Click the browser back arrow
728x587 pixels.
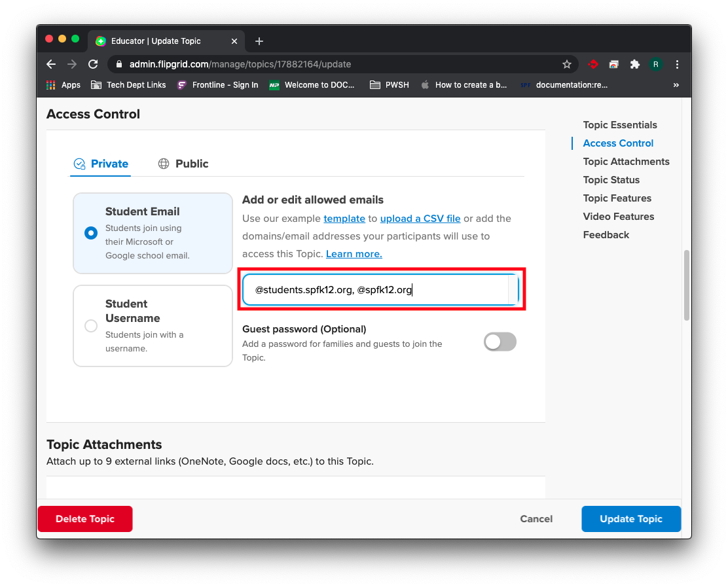[x=51, y=64]
